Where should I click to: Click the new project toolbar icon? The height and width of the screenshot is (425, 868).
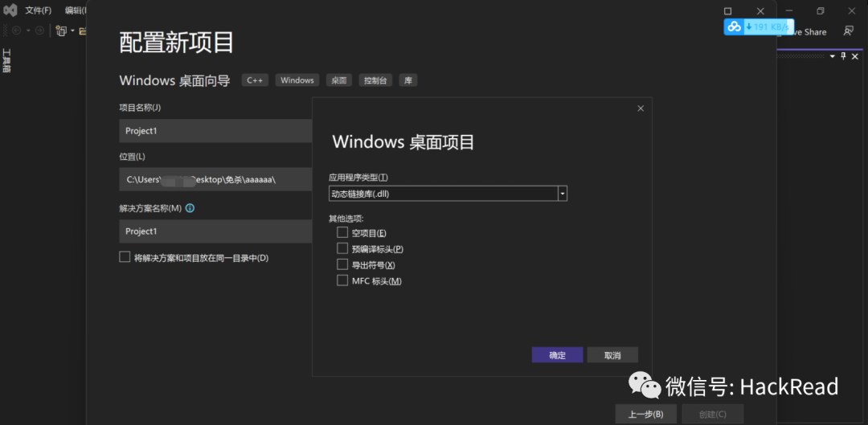(x=61, y=31)
